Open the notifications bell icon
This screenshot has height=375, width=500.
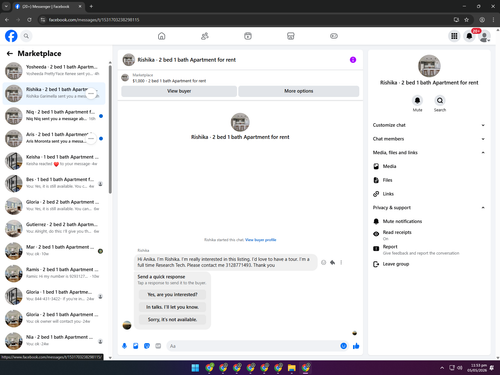(x=469, y=36)
